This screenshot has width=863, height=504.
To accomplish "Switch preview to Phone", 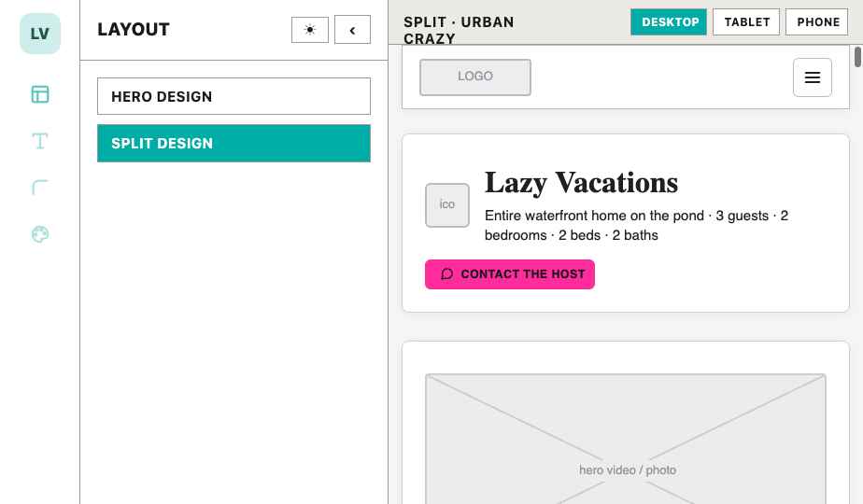I will click(816, 22).
